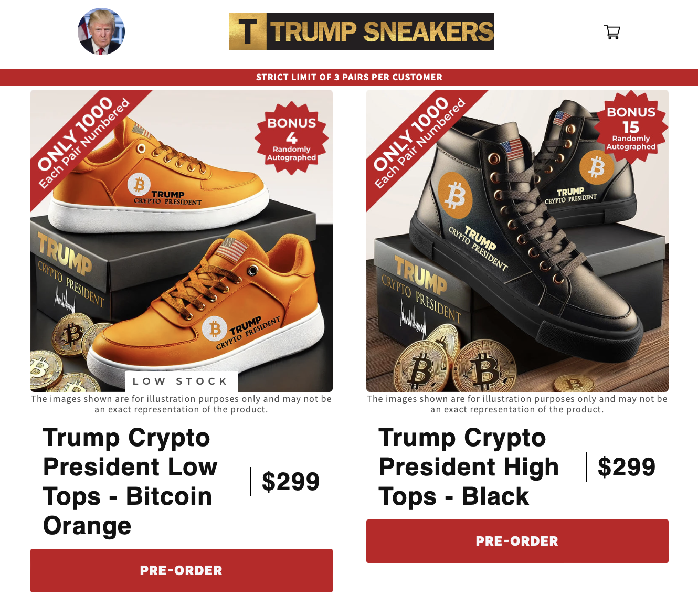
Task: Open Trump Crypto President High Tops title
Action: click(469, 467)
